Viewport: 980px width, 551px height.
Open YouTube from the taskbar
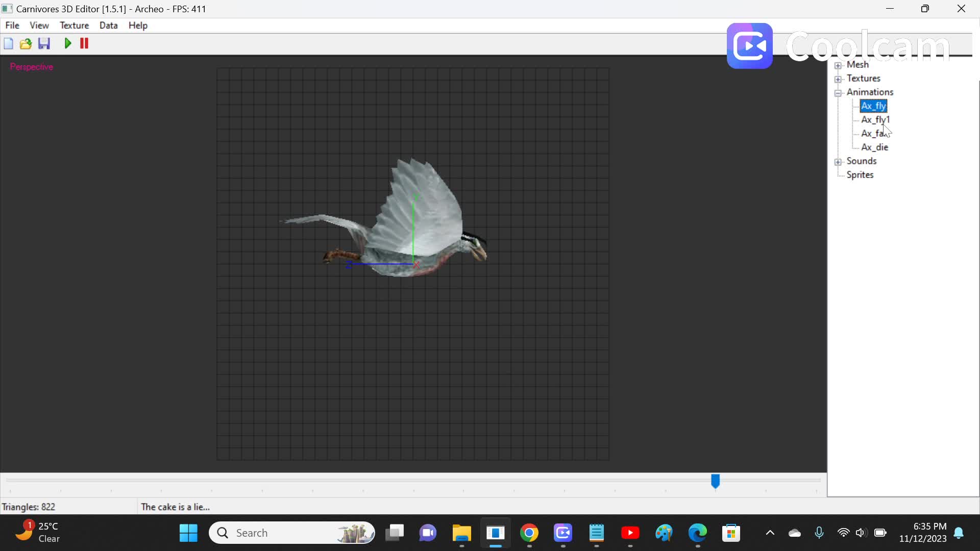pos(630,533)
